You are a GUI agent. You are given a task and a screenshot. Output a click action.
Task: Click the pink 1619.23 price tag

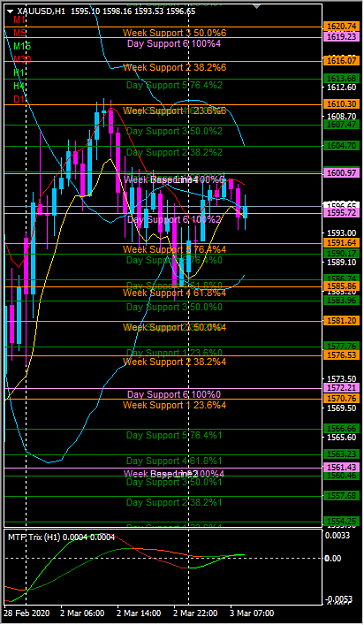pos(342,37)
